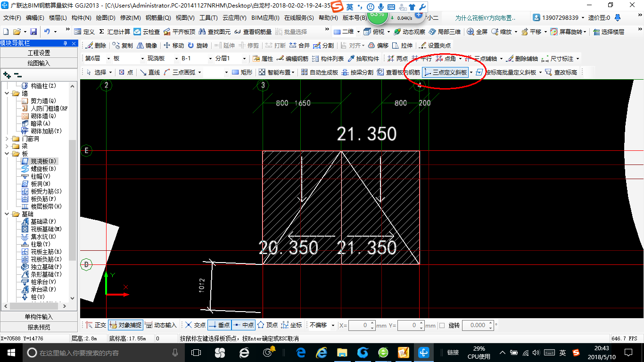Click the 偏移 offset tool
Image resolution: width=644 pixels, height=362 pixels.
[378, 45]
